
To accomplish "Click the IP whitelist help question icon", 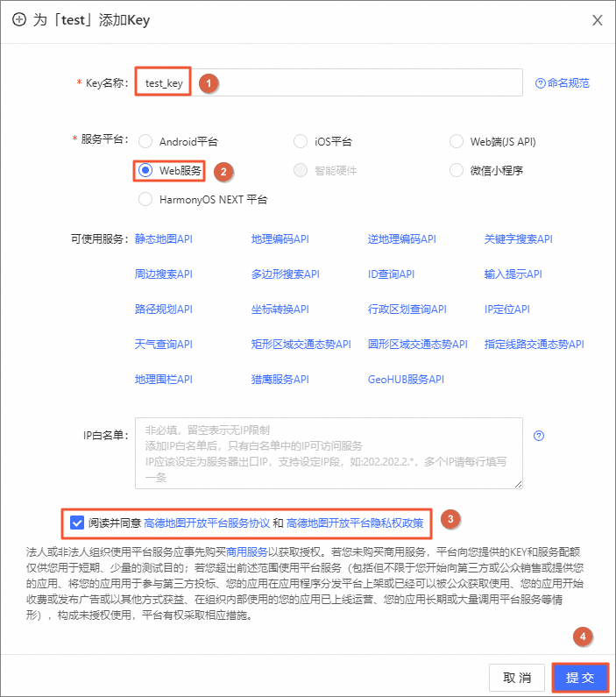I will tap(539, 436).
